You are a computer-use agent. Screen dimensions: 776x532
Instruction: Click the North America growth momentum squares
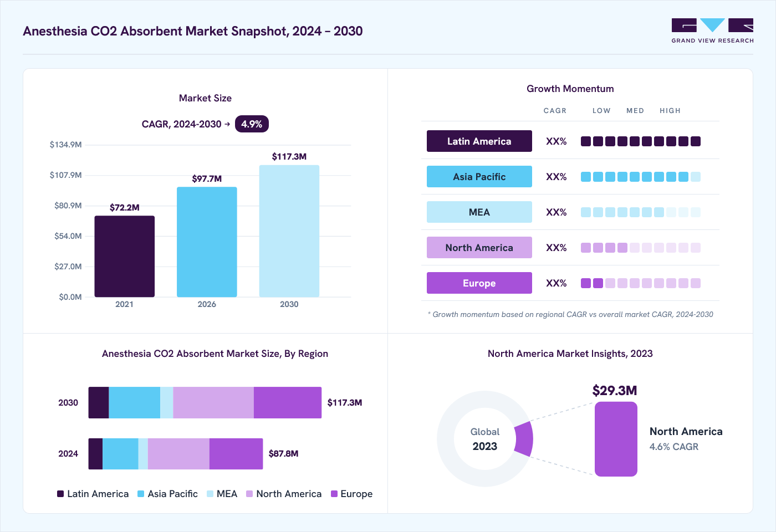pos(641,248)
